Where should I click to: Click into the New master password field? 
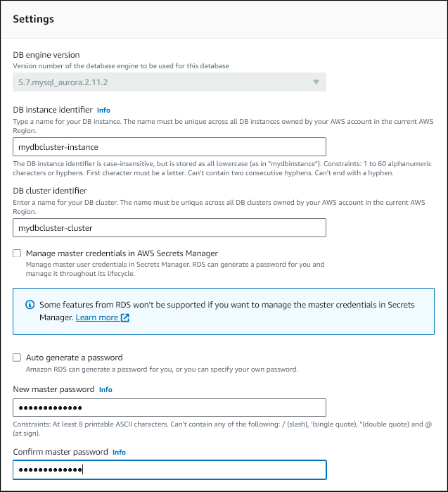coord(169,408)
